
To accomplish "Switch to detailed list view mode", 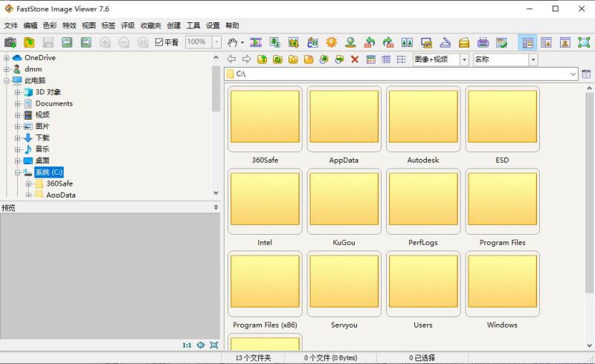I will (x=386, y=59).
